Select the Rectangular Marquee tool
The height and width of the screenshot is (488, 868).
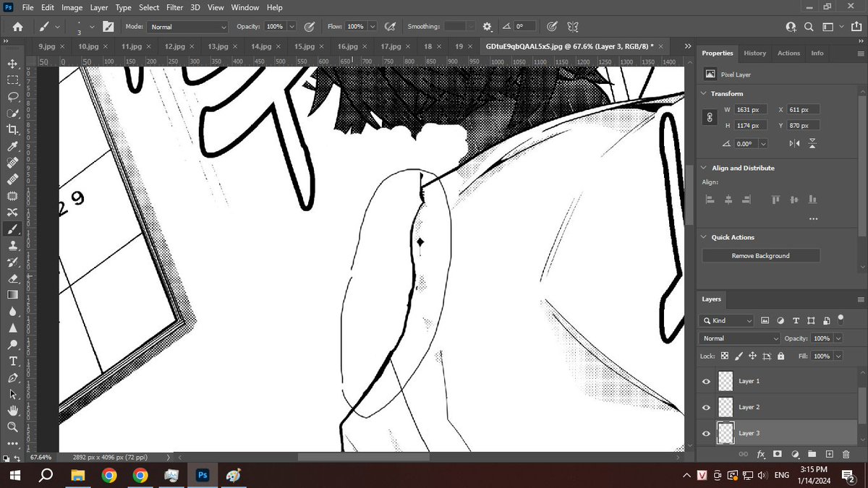pos(13,80)
